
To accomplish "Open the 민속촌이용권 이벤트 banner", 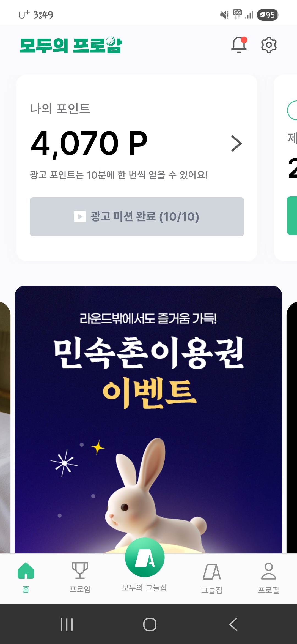I will (x=148, y=419).
